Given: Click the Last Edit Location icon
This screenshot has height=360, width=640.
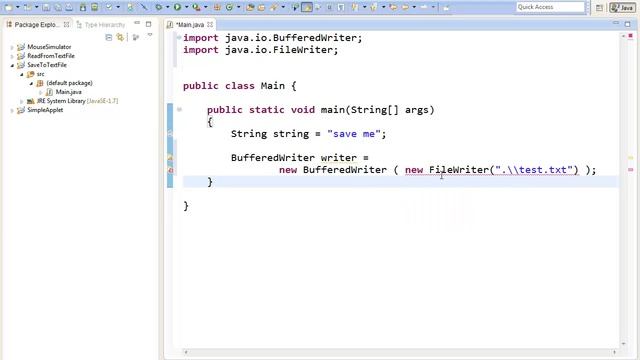Looking at the screenshot, I should [393, 7].
